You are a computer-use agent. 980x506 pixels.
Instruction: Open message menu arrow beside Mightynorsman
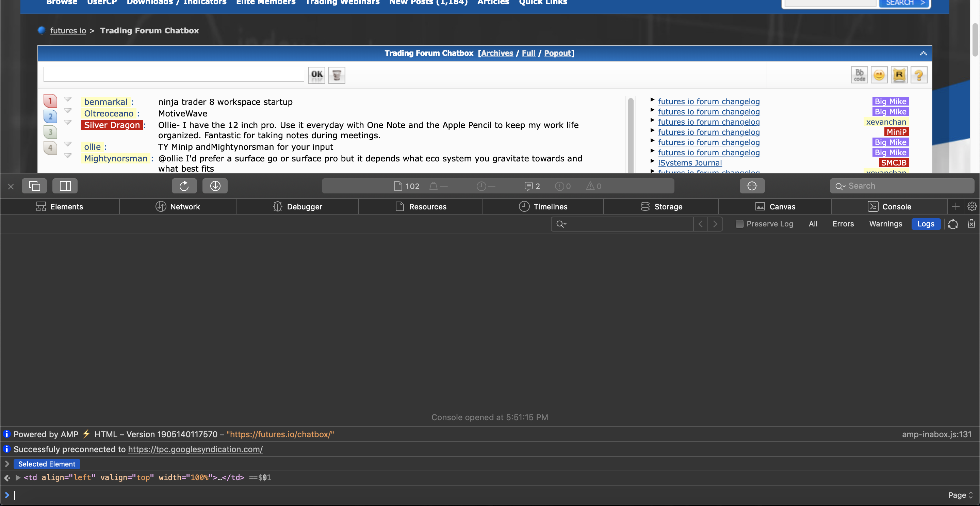point(68,155)
